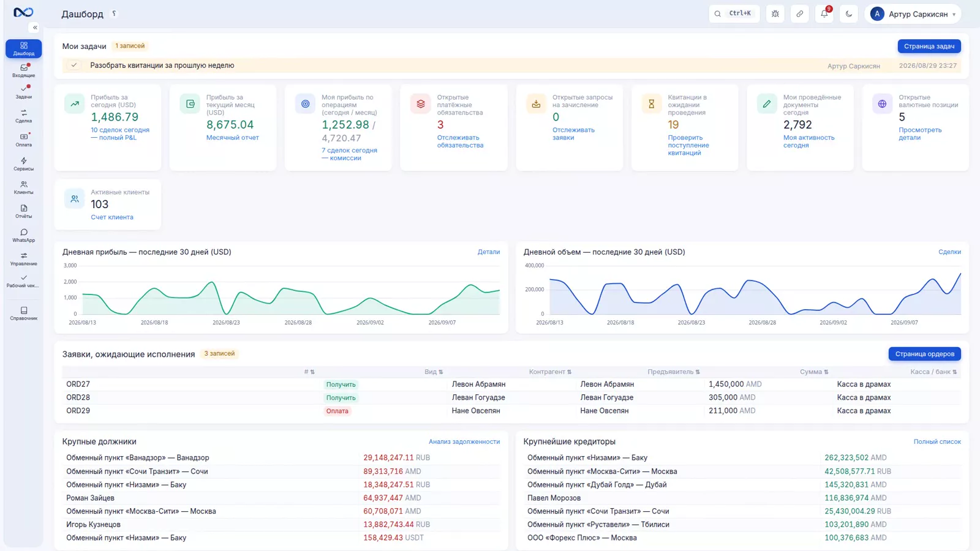Open the Клиенты section in the sidebar
Screen dimensions: 980x551
[24, 187]
